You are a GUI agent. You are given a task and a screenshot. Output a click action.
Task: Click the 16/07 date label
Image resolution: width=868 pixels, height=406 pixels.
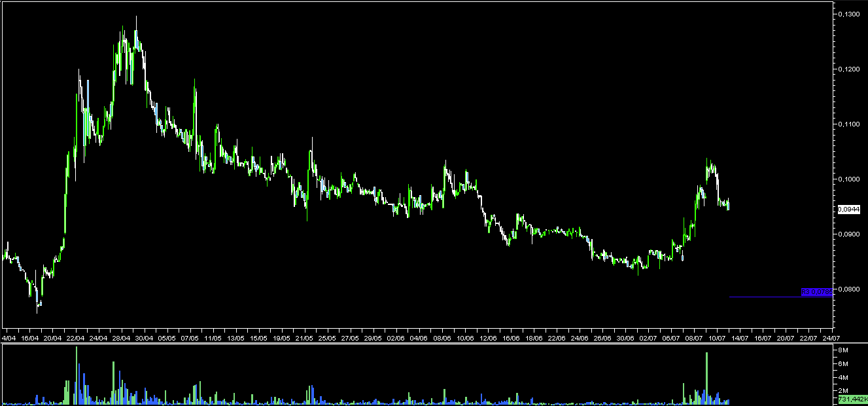tap(762, 339)
